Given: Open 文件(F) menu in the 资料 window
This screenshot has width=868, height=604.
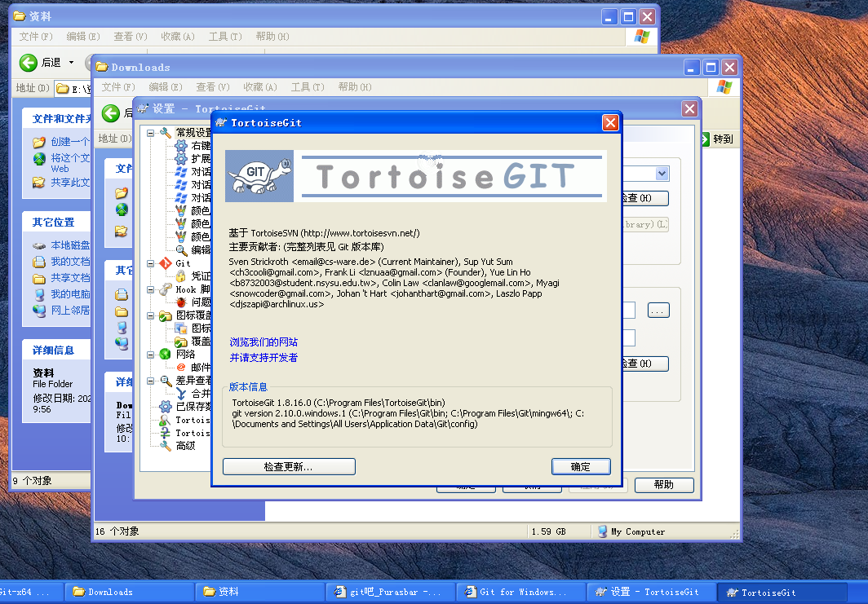Looking at the screenshot, I should click(36, 37).
